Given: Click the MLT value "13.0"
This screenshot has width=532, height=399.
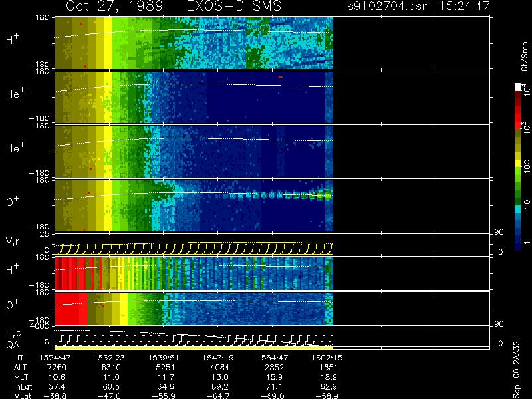Looking at the screenshot, I should tap(221, 377).
